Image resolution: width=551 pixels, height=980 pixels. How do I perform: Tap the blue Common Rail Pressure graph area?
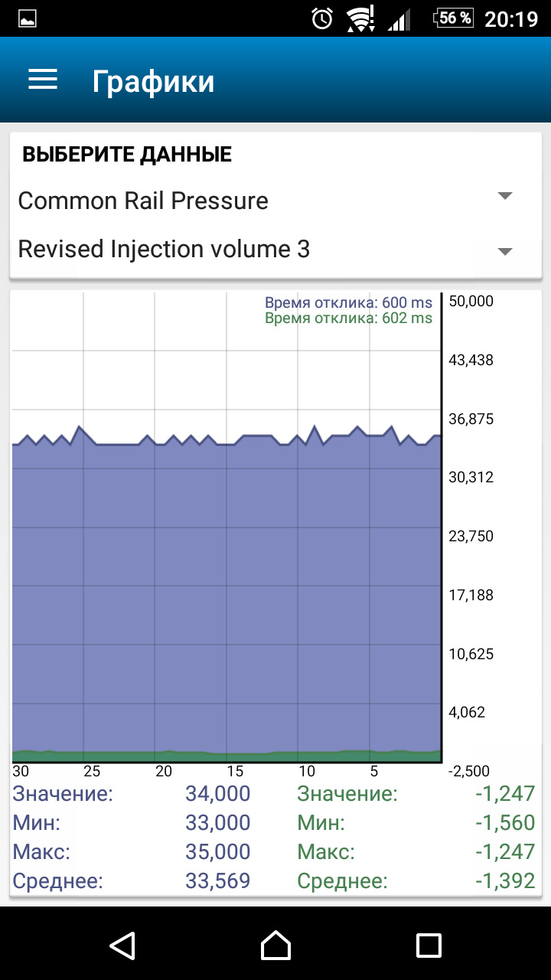coord(227,590)
